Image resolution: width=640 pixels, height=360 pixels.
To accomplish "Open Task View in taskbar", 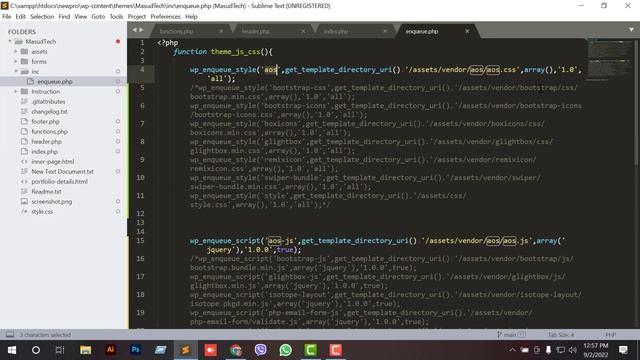I will 60,350.
